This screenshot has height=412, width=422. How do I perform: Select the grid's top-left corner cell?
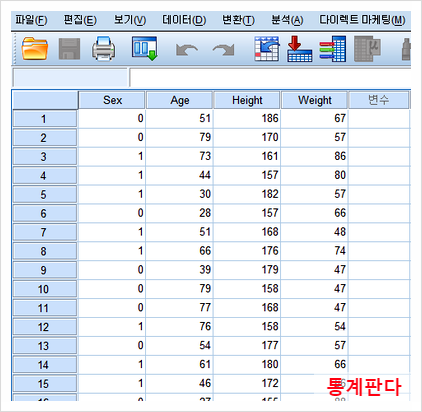(45, 100)
